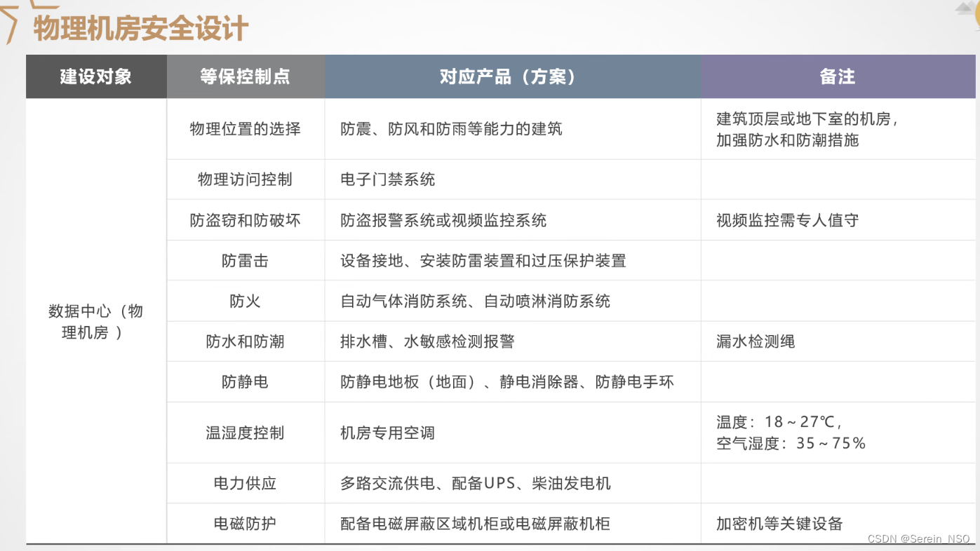This screenshot has height=551, width=980.
Task: Select text 排水槽、水敏感检测报警
Action: 427,341
